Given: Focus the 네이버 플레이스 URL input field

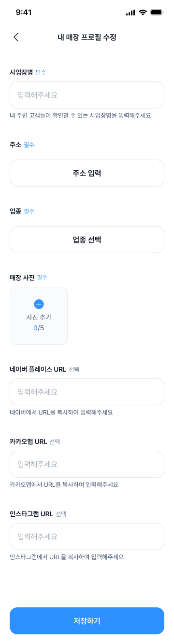Looking at the screenshot, I should point(87,392).
